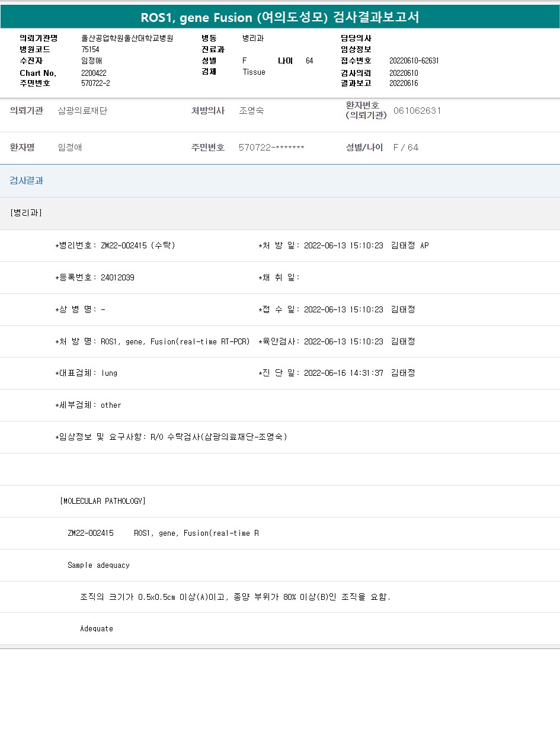Image resolution: width=560 pixels, height=735 pixels.
Task: Select masked resident number 570722-*******
Action: pos(271,147)
